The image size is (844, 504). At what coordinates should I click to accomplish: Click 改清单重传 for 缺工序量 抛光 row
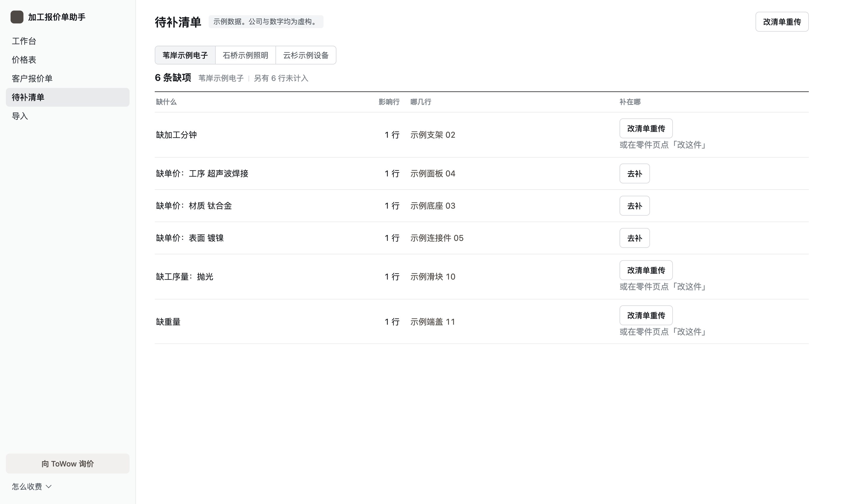(x=646, y=270)
